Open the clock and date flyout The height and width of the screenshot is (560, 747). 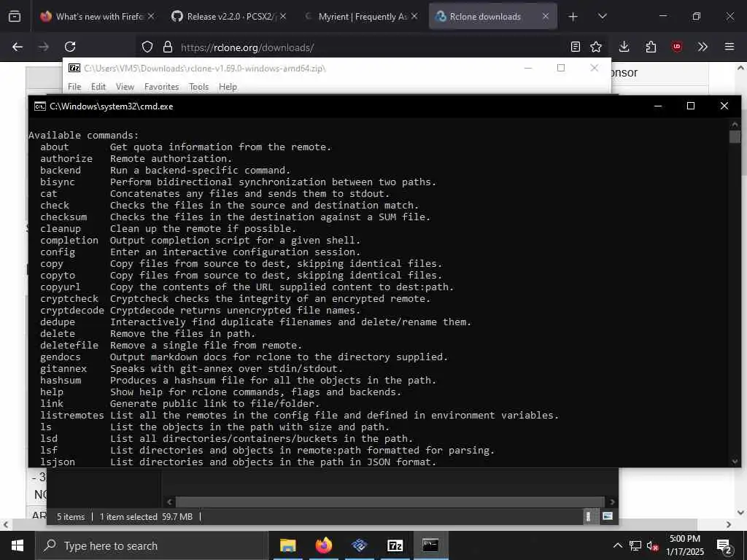coord(685,545)
